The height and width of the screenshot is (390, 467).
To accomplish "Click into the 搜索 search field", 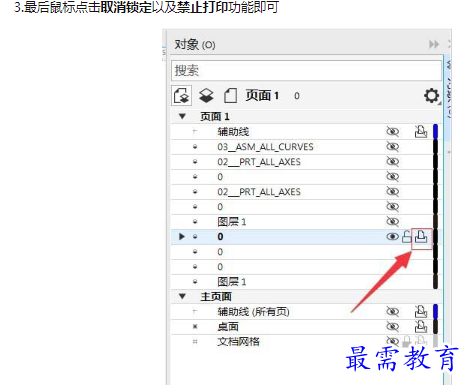I will (306, 70).
